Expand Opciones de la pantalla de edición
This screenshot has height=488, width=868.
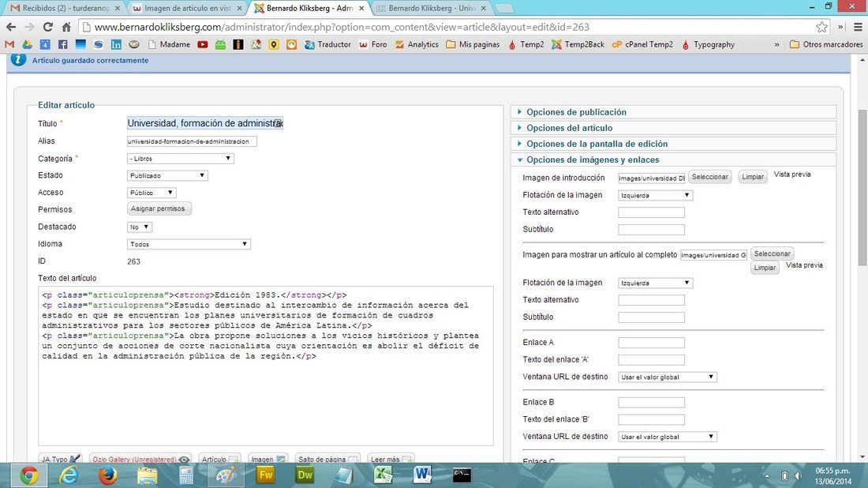pos(673,144)
